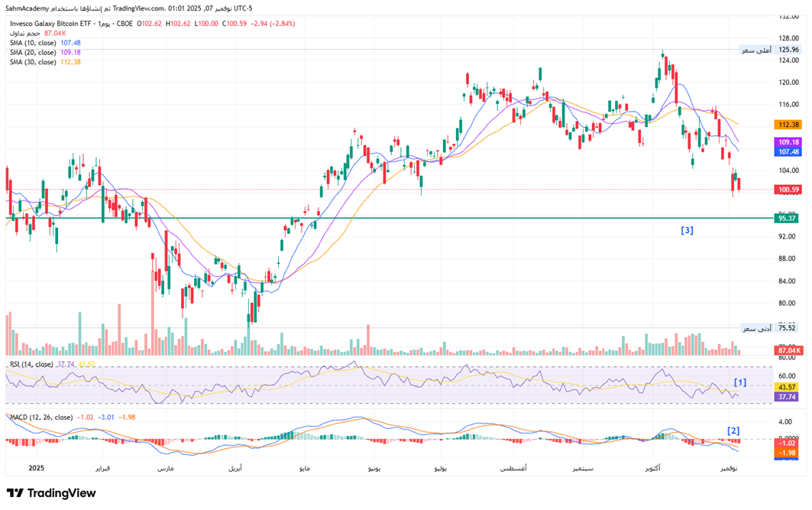Click the [3] annotation below the green line

[687, 229]
